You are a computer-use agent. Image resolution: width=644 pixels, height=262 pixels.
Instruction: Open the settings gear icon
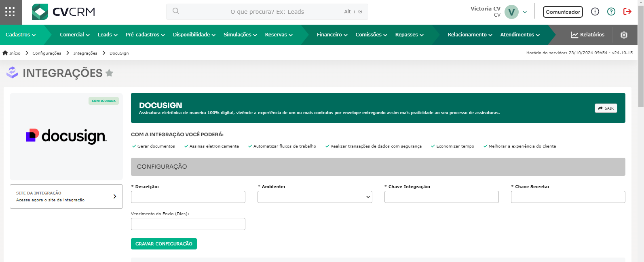624,35
